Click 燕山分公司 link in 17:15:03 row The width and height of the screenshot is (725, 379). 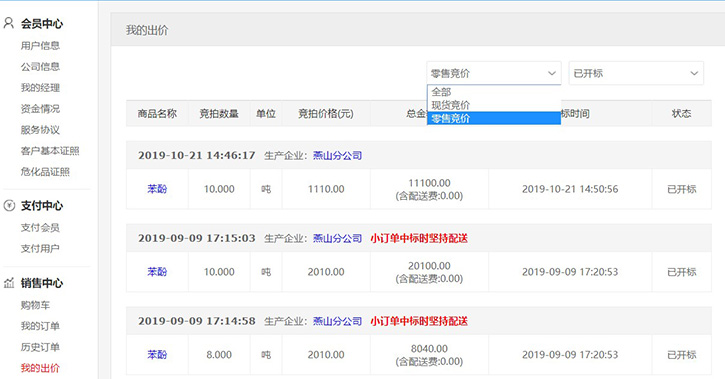(338, 238)
